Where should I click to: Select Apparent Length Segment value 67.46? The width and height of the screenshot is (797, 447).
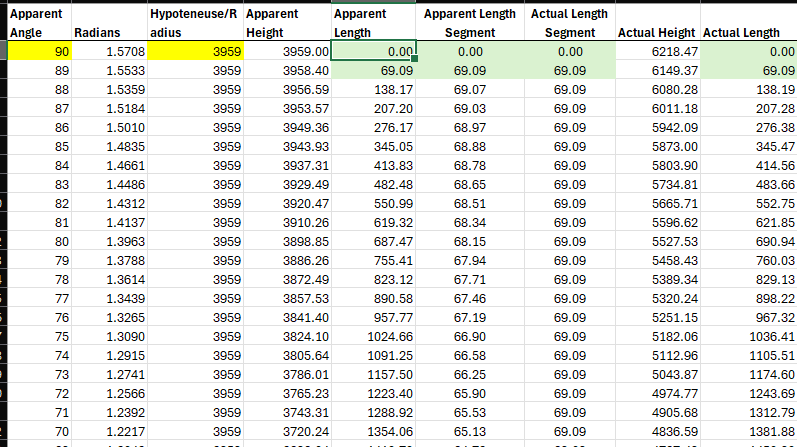point(470,298)
